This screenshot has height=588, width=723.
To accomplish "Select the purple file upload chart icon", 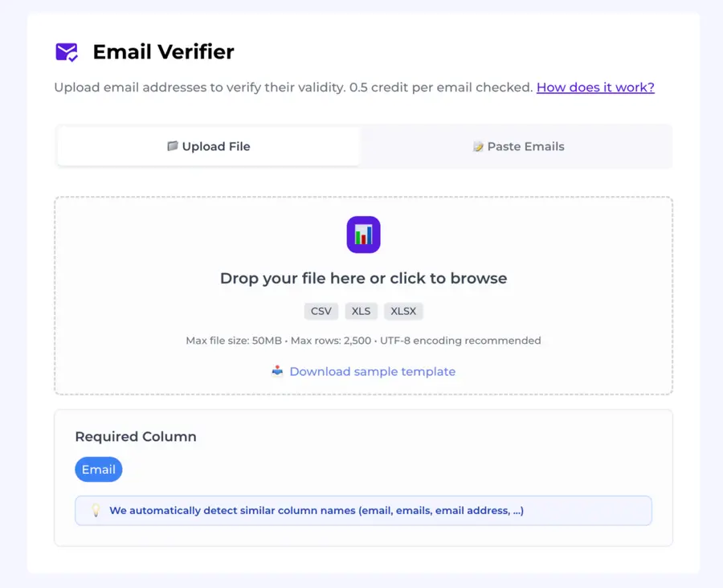I will coord(363,235).
